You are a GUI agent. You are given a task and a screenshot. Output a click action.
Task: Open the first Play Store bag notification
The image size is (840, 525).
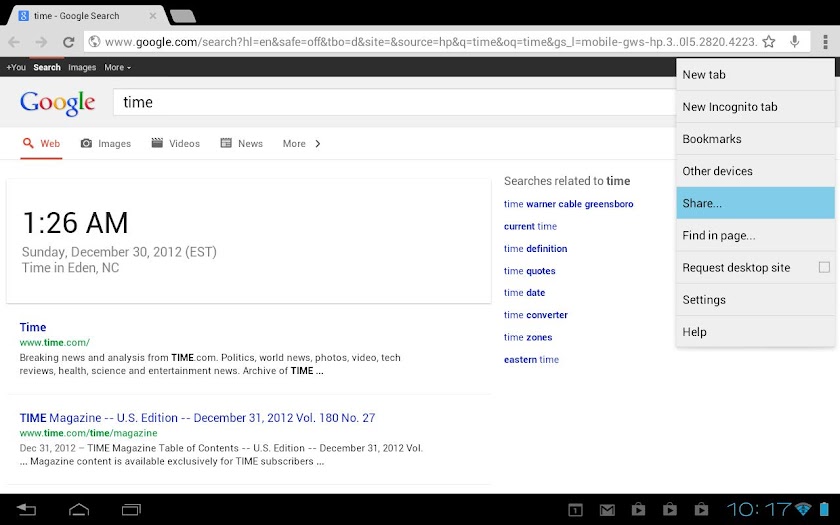(638, 509)
